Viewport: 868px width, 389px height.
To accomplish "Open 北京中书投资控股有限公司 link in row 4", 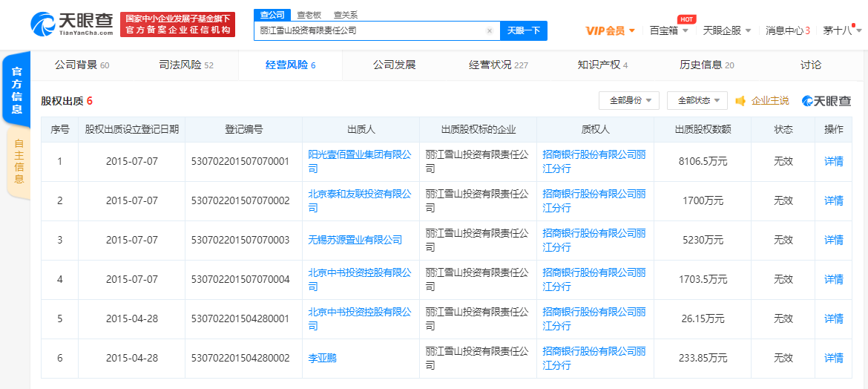I will click(360, 279).
